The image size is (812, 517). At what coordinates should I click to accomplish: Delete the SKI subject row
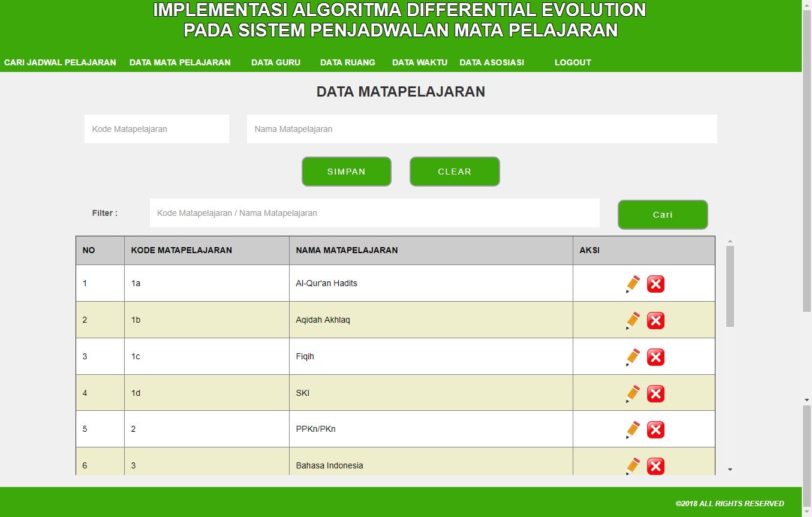point(655,394)
